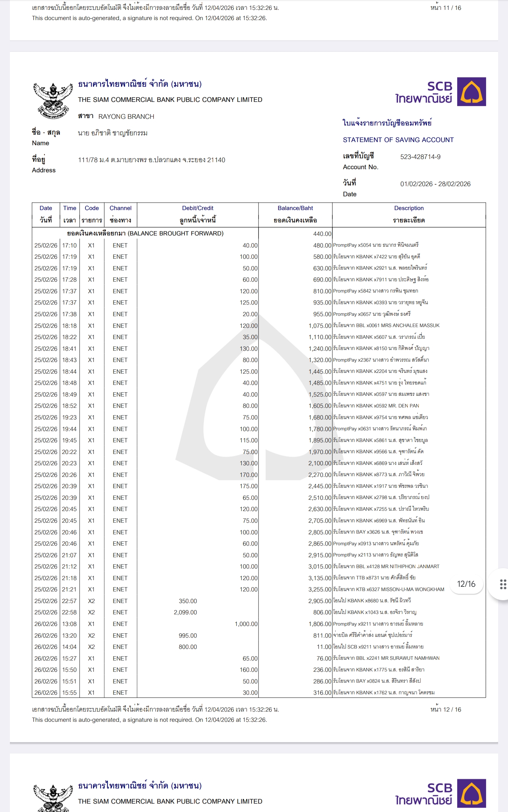The height and width of the screenshot is (812, 508).
Task: Click the 1,000.00 credit on 26/02/26
Action: tap(246, 624)
